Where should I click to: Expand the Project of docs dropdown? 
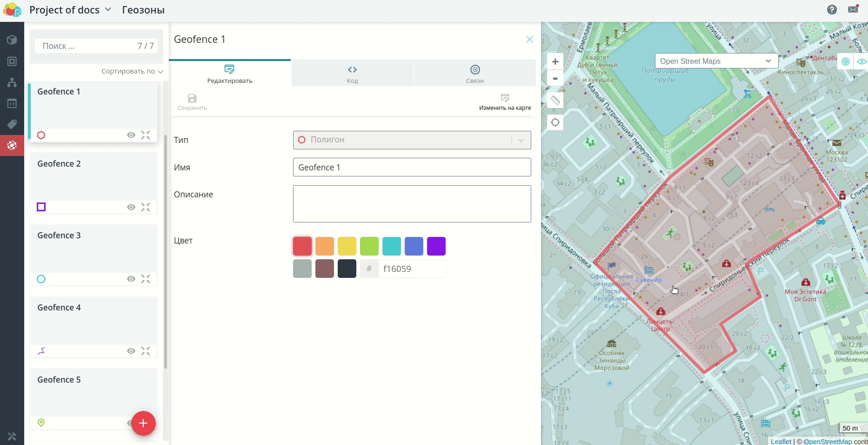[71, 10]
